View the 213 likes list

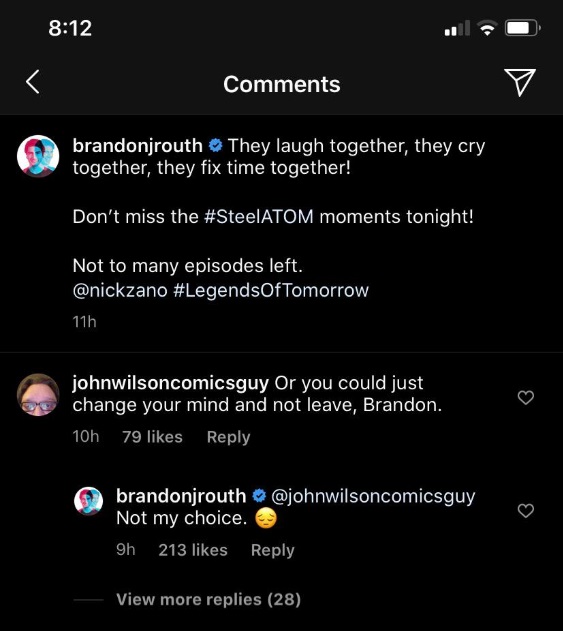pos(193,550)
